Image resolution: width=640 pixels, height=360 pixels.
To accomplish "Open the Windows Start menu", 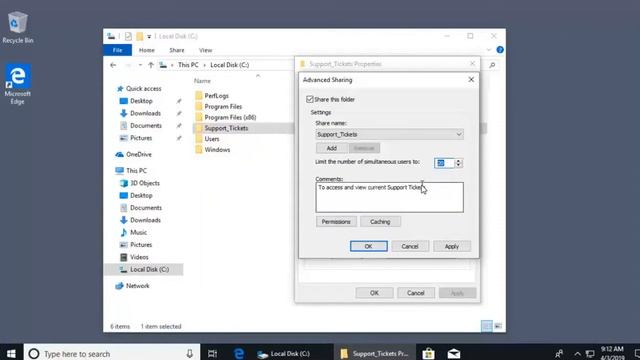I will pos(11,353).
